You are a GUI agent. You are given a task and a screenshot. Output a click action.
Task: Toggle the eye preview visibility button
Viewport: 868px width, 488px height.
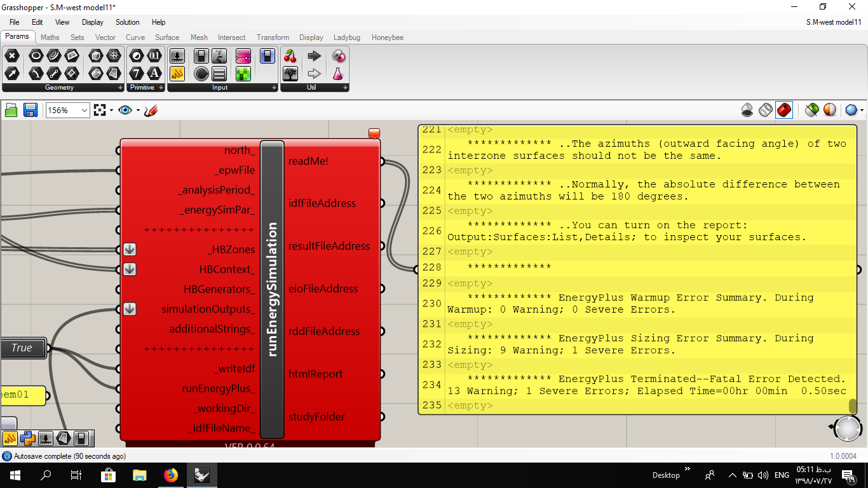[x=125, y=111]
